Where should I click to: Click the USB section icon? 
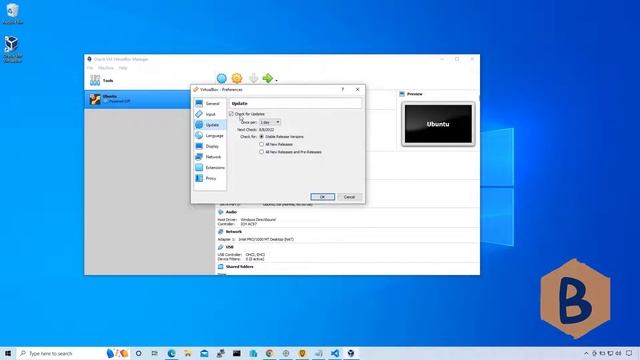coord(220,247)
